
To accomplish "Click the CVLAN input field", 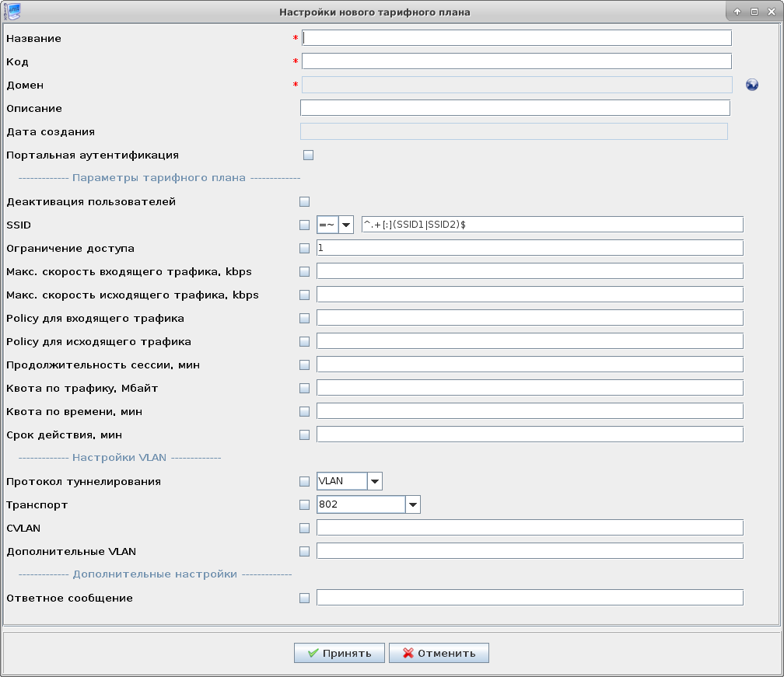I will click(x=530, y=528).
